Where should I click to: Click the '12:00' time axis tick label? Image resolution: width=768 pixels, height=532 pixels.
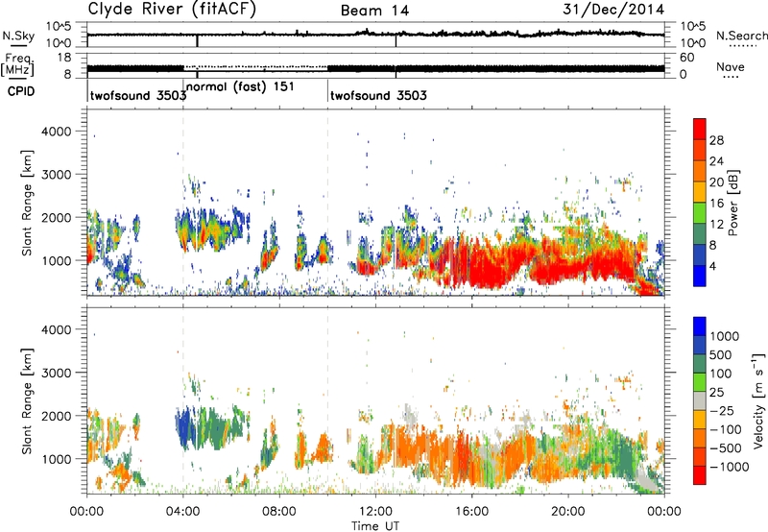375,512
